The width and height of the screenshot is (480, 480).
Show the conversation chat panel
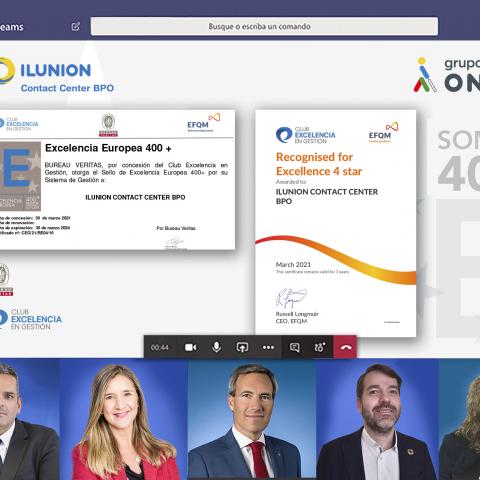[x=294, y=348]
